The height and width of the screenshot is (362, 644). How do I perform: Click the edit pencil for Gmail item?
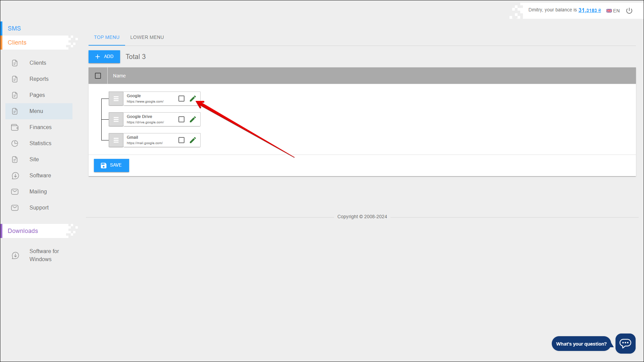coord(193,140)
